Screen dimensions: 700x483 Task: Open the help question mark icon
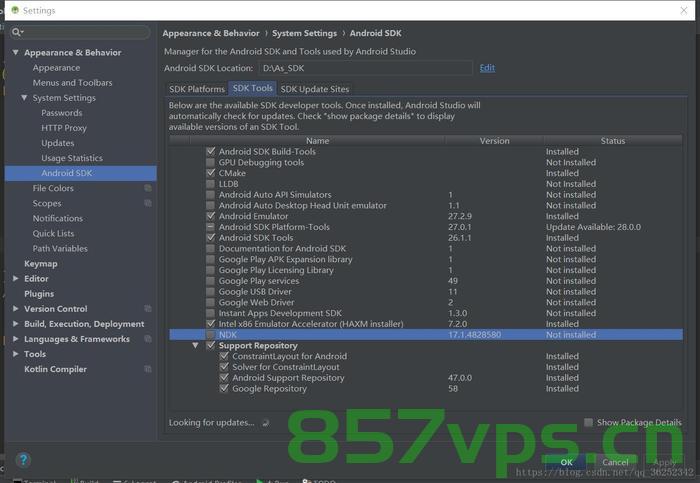point(23,459)
